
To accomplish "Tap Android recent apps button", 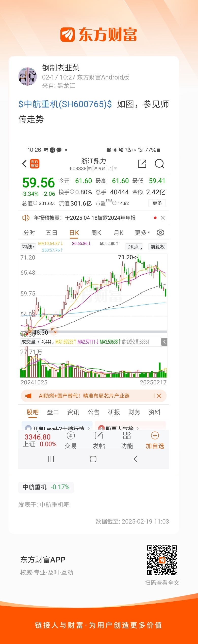I will coord(51,459).
